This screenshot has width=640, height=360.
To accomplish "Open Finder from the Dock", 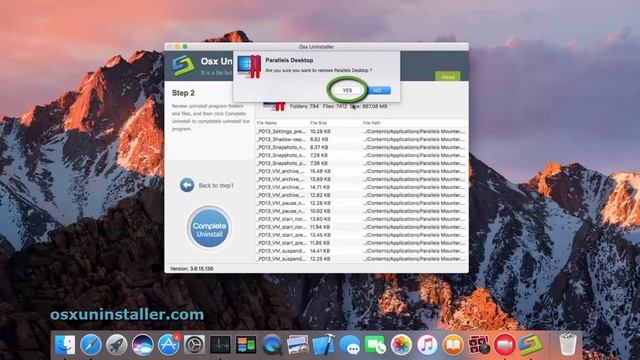I will (x=65, y=345).
